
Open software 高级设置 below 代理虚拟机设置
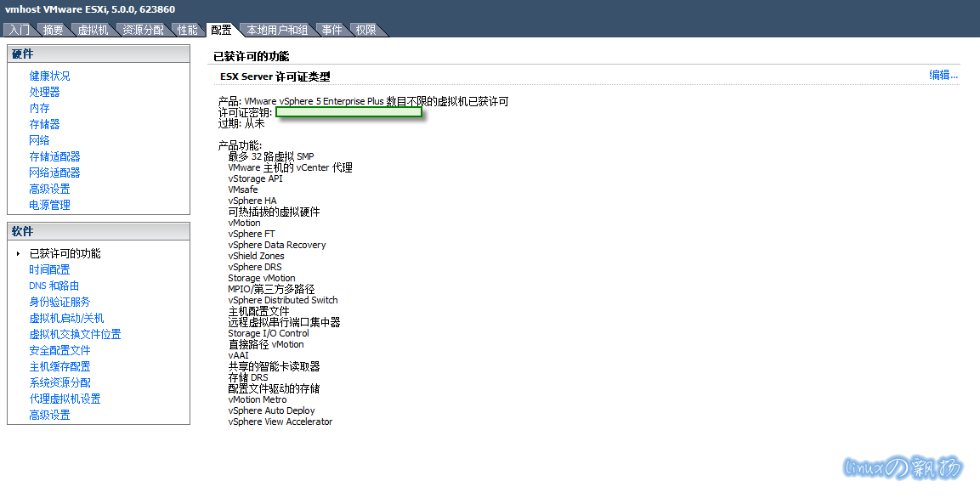(x=49, y=415)
